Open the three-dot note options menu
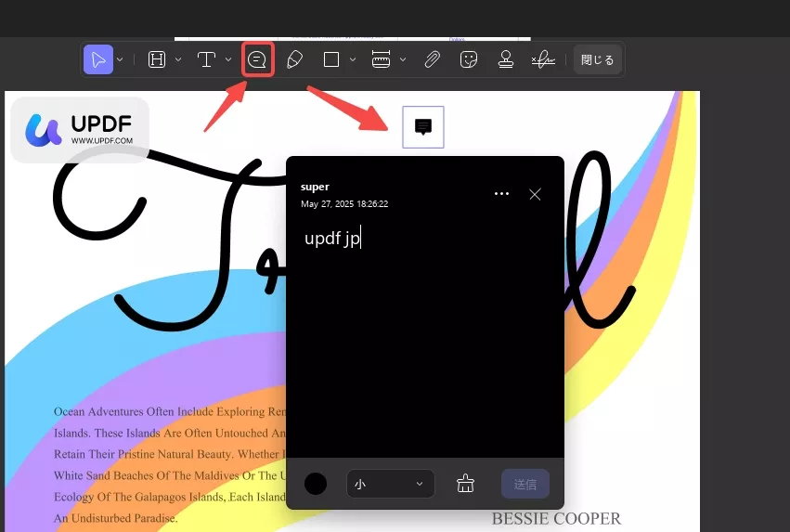This screenshot has height=532, width=790. click(x=501, y=194)
